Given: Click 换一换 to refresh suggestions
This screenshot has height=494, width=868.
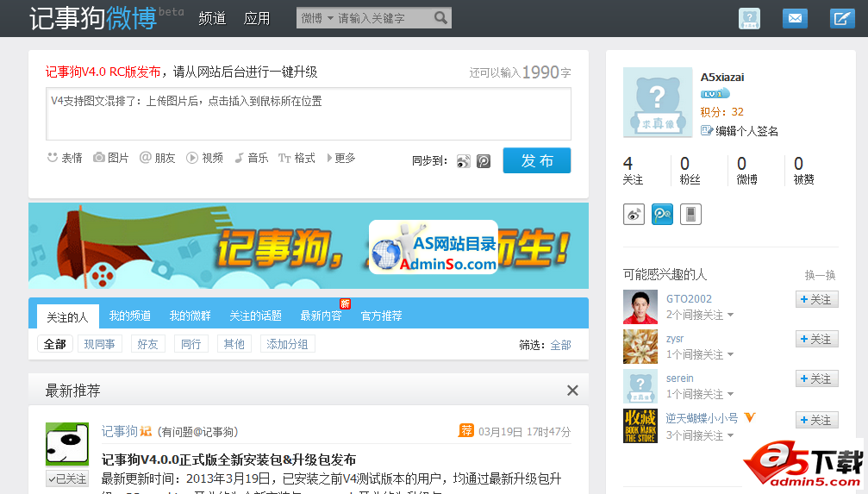Looking at the screenshot, I should point(820,275).
